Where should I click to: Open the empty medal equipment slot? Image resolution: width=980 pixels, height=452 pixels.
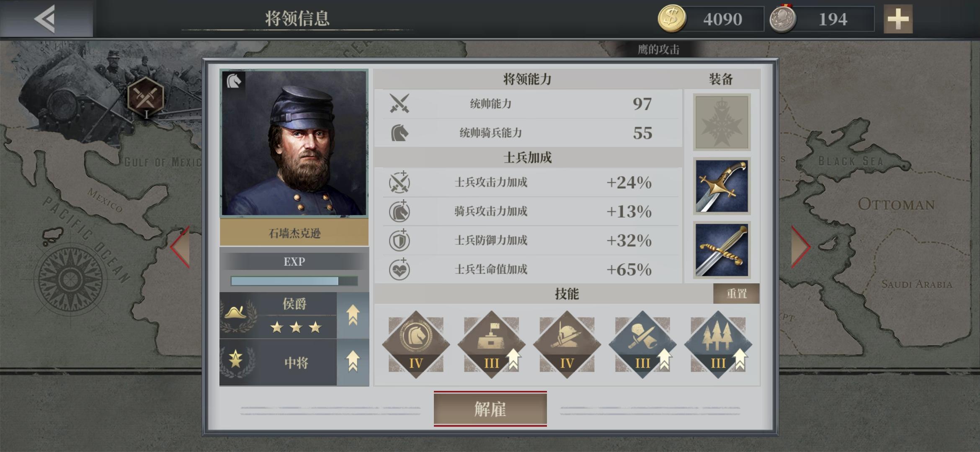pyautogui.click(x=722, y=122)
